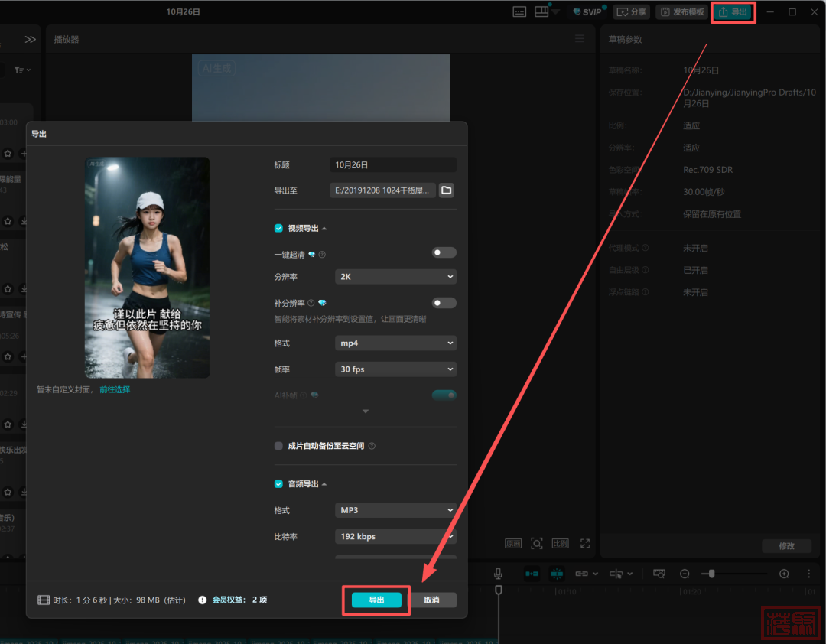Click the teal 导出 button in dialog
Screen dimensions: 826x644
pos(376,600)
